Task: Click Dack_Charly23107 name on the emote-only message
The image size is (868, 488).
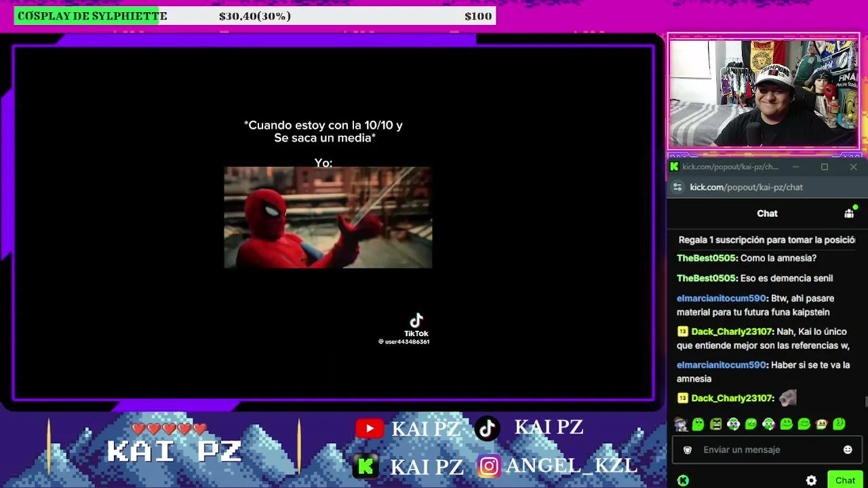Action: click(731, 398)
